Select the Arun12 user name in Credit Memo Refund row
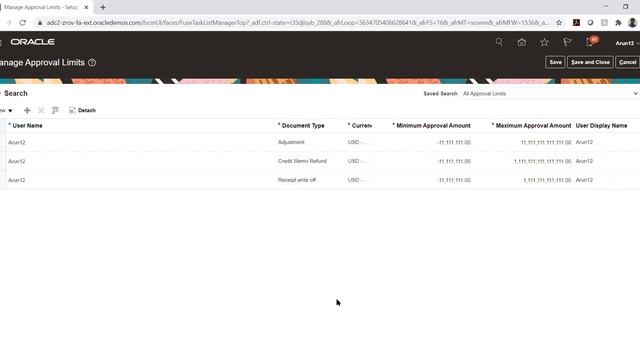 (x=17, y=161)
